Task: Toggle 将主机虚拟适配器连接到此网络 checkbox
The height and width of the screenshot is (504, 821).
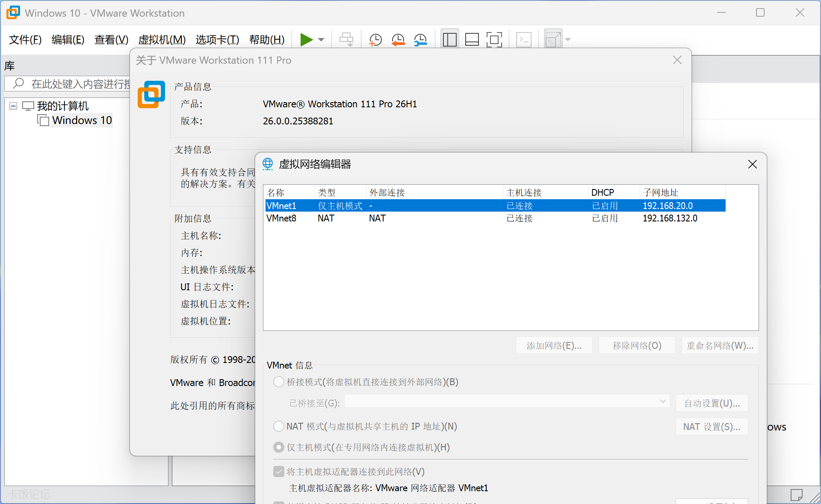Action: click(x=279, y=472)
